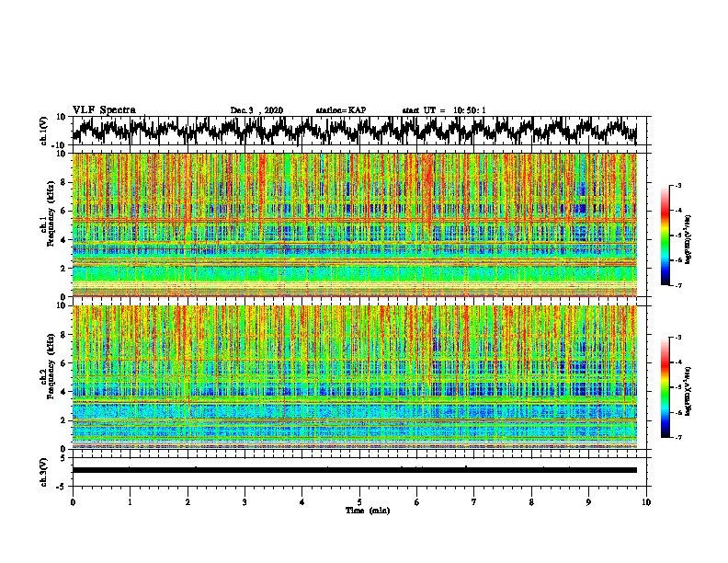Image resolution: width=728 pixels, height=563 pixels.
Task: Click the ch.2 spectrogram color scale bar
Action: 665,387
